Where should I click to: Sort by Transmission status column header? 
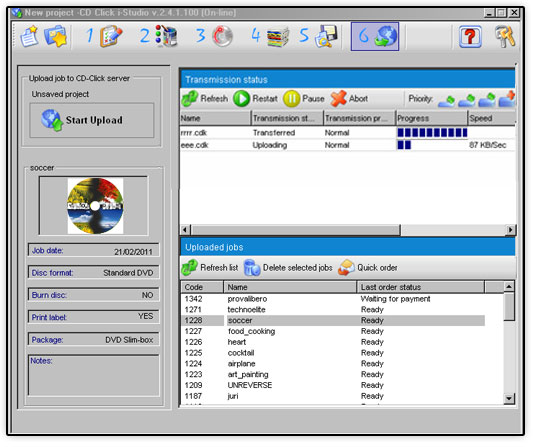tap(287, 119)
